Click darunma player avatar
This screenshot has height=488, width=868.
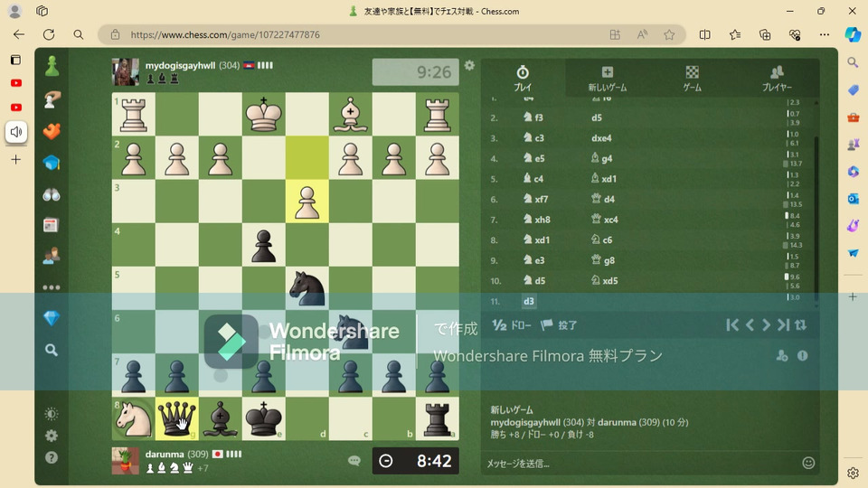pos(126,461)
